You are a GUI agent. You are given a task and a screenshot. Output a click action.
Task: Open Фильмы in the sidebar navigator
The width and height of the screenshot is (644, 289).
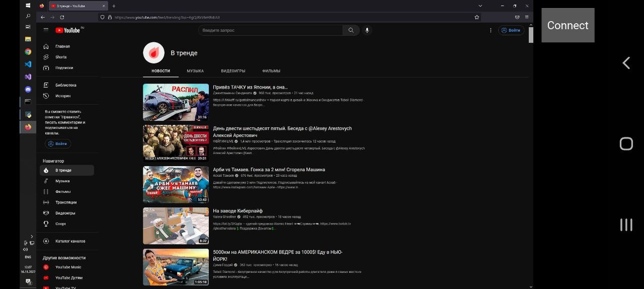(x=67, y=192)
